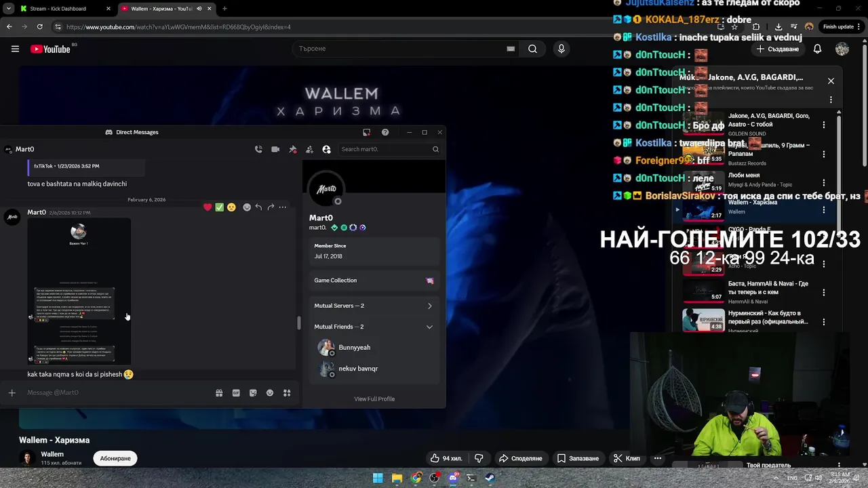The image size is (868, 488).
Task: Open Windows Start menu in taskbar
Action: [378, 478]
